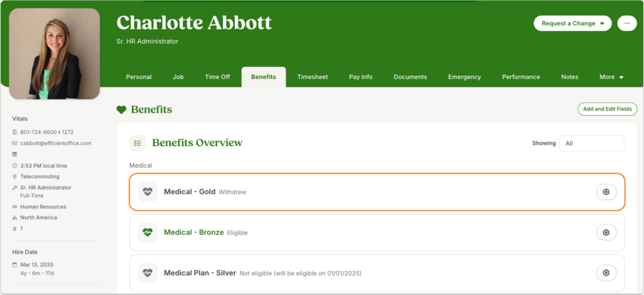Open gear settings for Medical - Gold
Viewport: 644px width, 295px height.
click(x=606, y=192)
